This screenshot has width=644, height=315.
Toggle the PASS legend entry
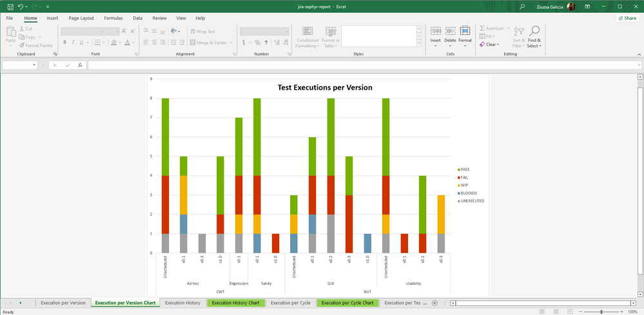(x=464, y=169)
